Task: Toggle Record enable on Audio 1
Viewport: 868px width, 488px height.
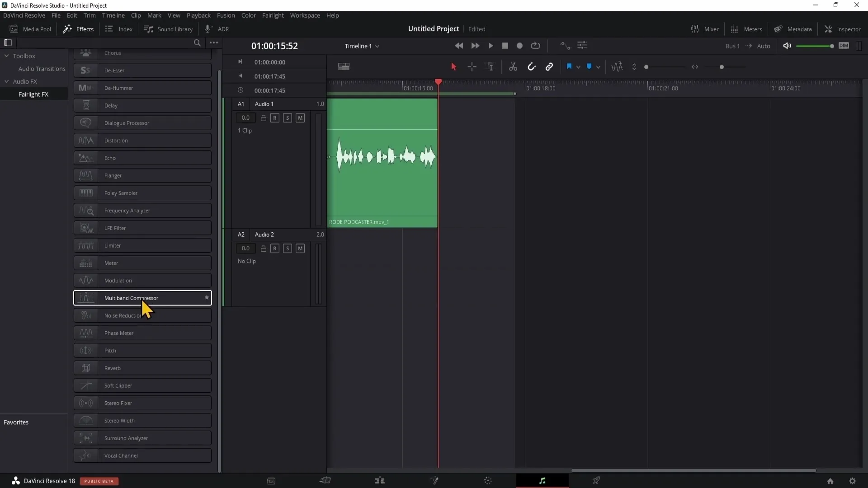Action: 275,117
